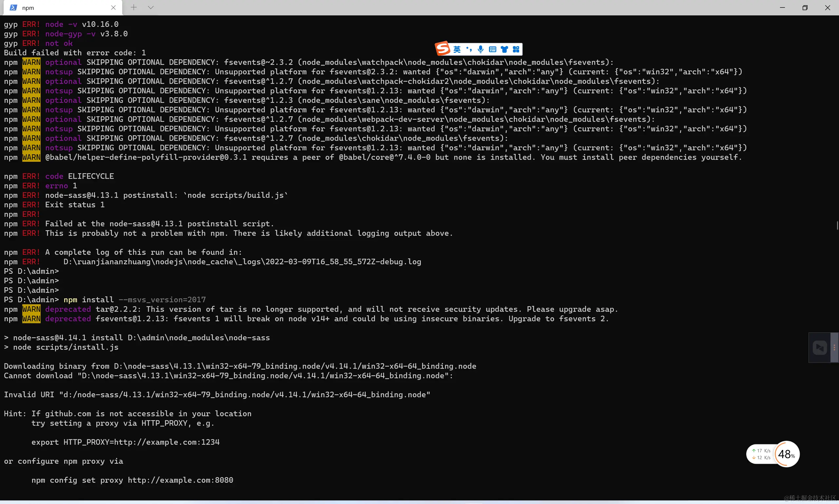This screenshot has height=504, width=839.
Task: Click the 48% memory usage circle
Action: [x=786, y=454]
